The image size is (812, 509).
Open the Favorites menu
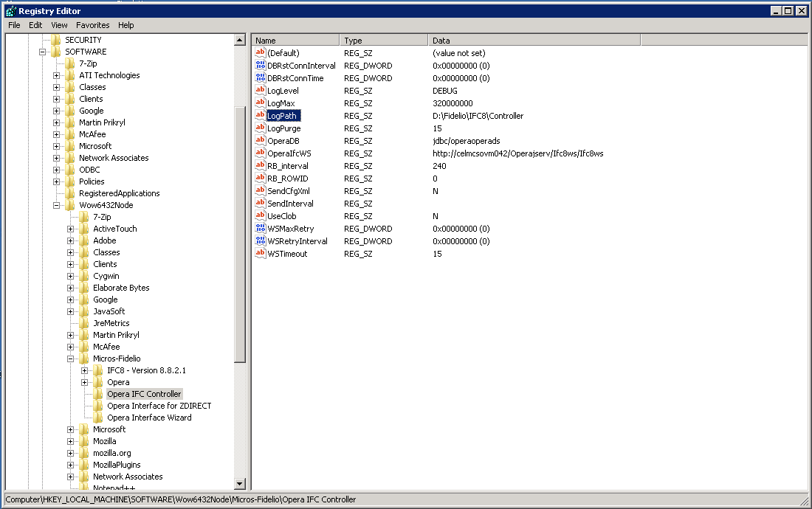[93, 25]
